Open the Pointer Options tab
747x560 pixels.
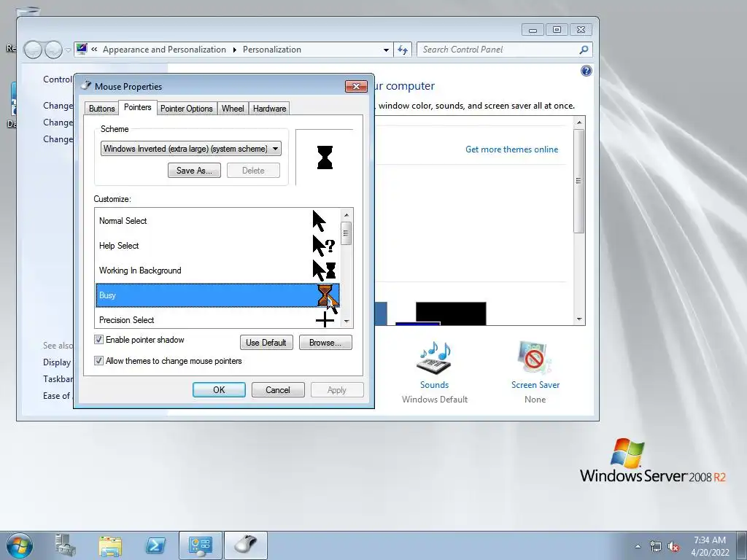pos(186,109)
